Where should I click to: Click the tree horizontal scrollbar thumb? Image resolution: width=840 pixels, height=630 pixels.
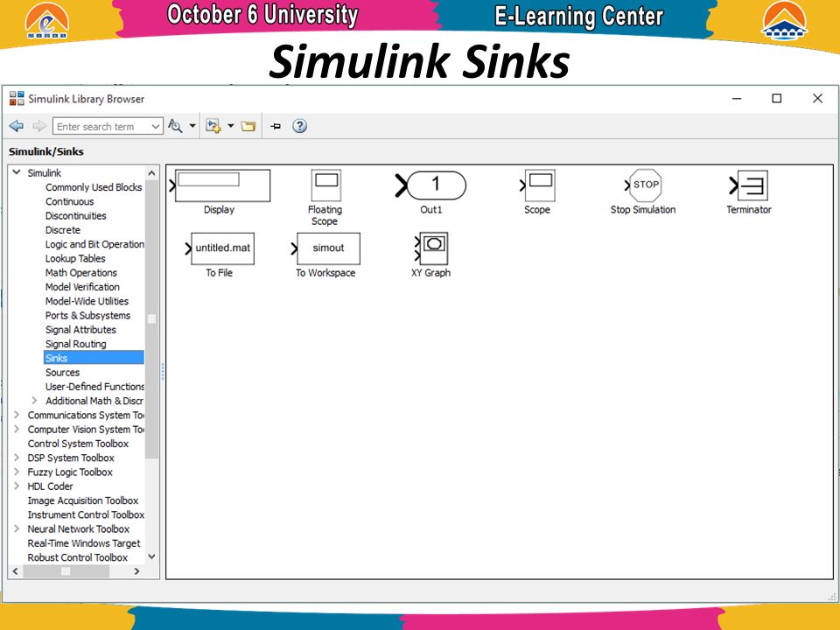[66, 571]
